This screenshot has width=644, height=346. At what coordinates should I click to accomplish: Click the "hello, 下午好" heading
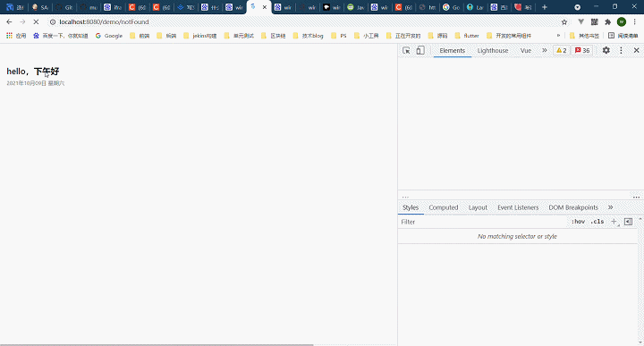click(x=33, y=72)
